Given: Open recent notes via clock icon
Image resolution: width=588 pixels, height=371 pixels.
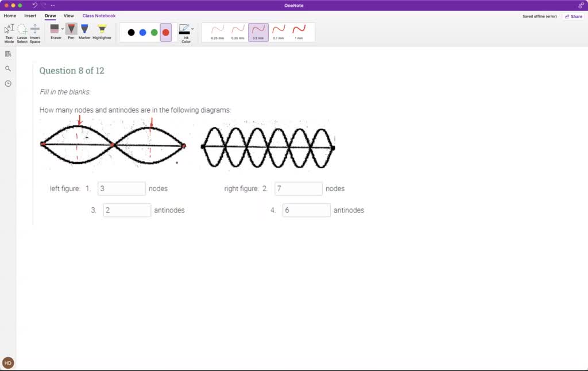Looking at the screenshot, I should (7, 83).
